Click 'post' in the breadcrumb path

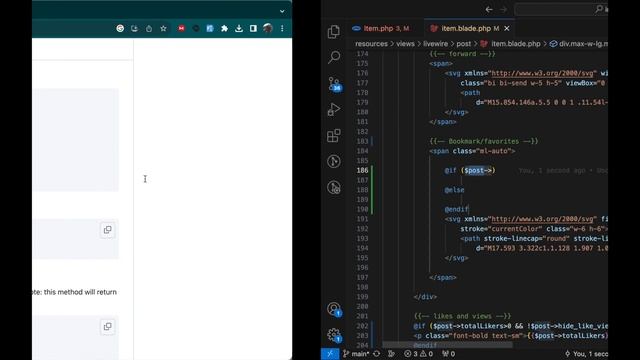[464, 44]
